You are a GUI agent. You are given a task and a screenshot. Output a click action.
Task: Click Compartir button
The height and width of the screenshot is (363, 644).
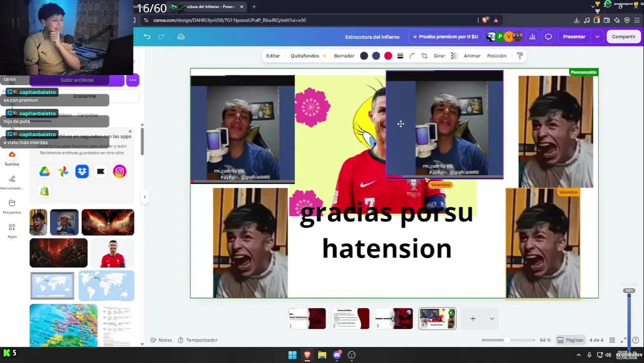(x=624, y=37)
